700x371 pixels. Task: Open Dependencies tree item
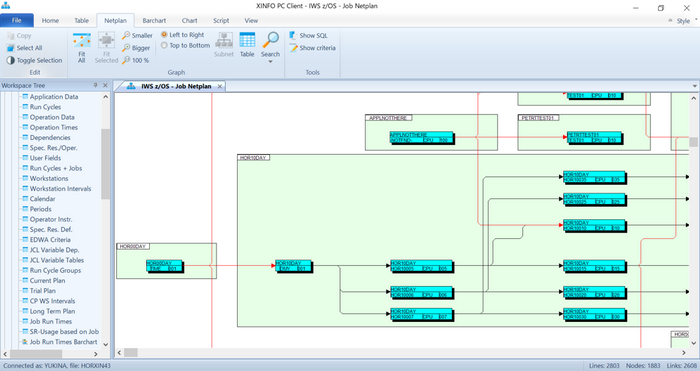(x=50, y=138)
